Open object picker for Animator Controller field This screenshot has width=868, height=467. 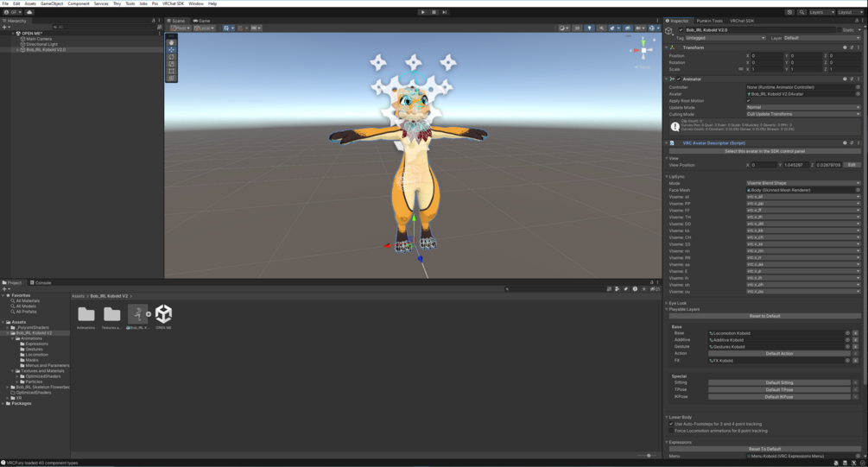click(858, 87)
